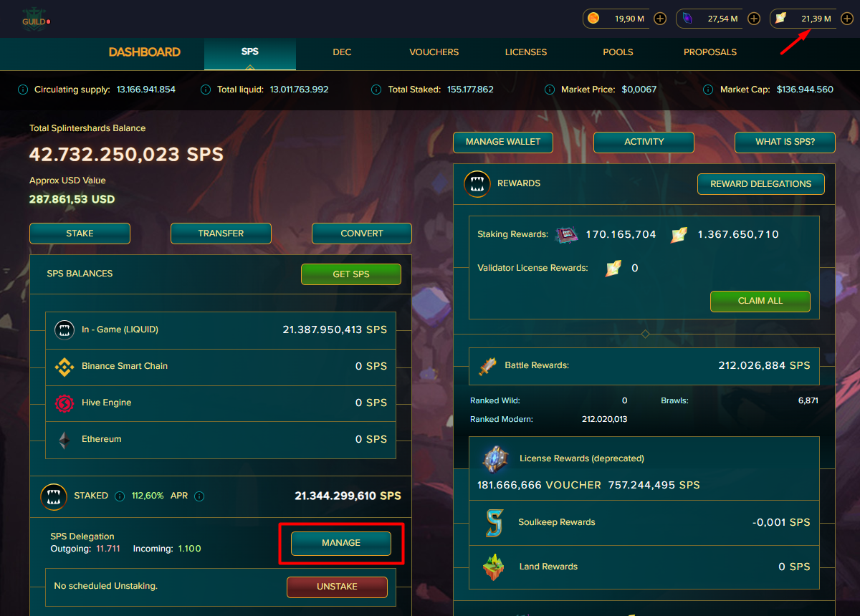Click the CLAIM ALL rewards button
The image size is (860, 616).
760,301
